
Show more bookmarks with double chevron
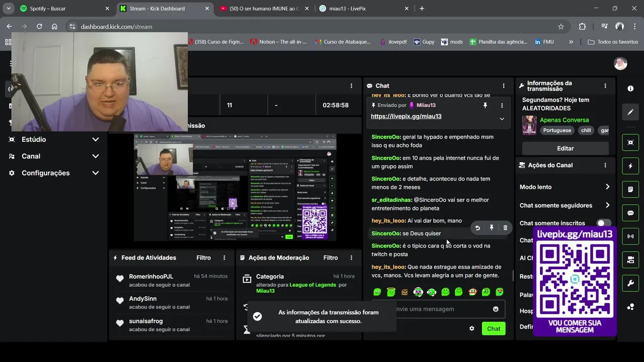tap(571, 42)
